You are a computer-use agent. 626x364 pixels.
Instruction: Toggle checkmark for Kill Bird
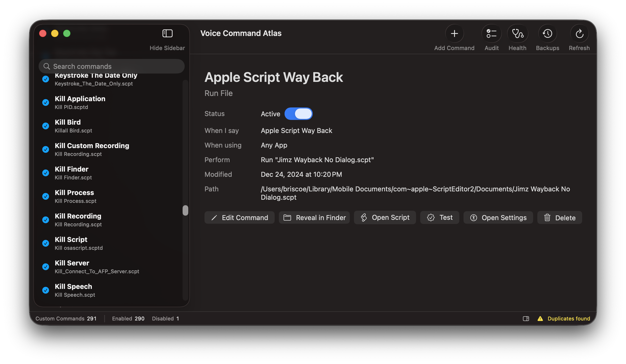point(46,126)
